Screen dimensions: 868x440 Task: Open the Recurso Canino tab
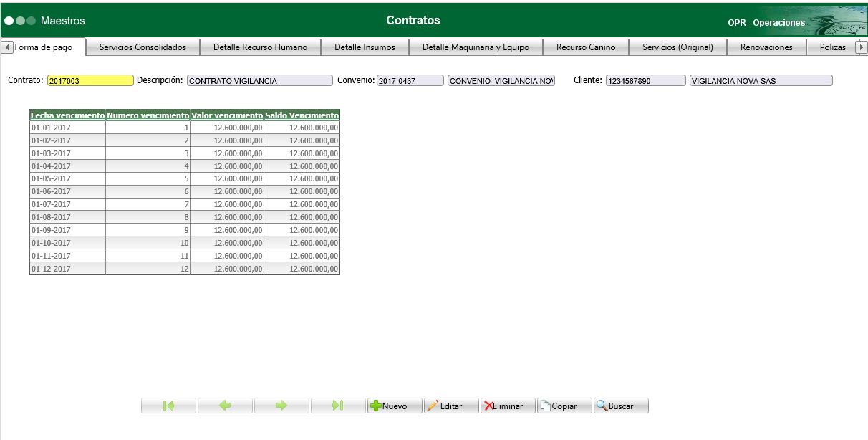[x=586, y=47]
